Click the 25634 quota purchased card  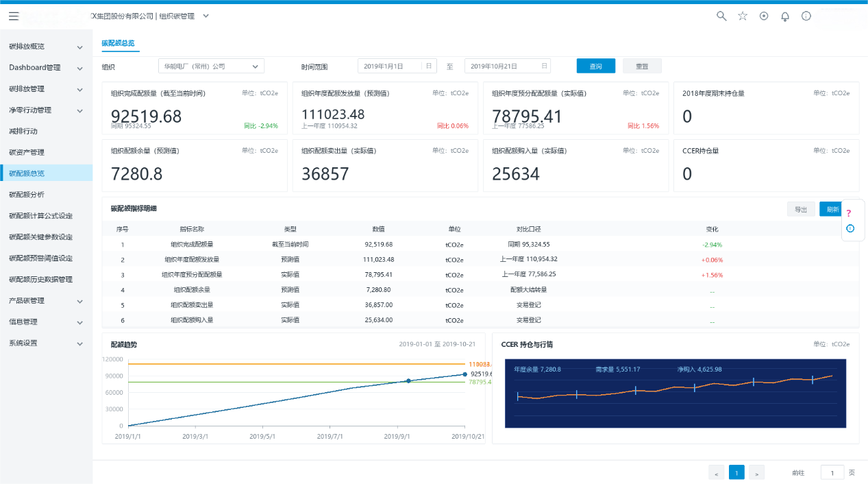575,165
